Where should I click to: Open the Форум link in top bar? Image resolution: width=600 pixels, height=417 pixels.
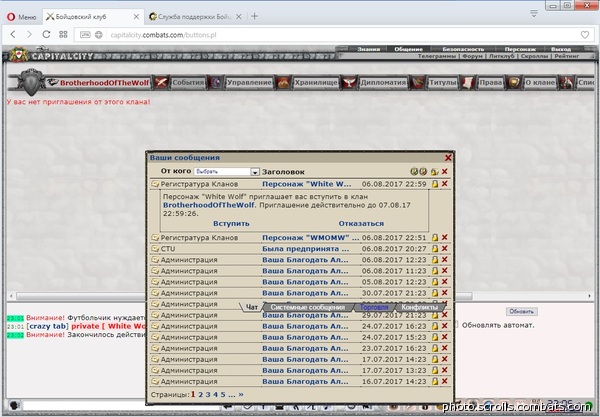[472, 56]
